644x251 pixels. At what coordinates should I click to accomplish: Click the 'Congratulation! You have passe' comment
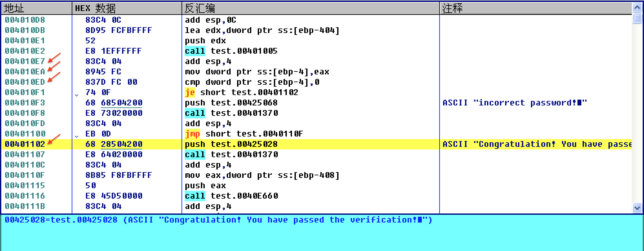537,144
